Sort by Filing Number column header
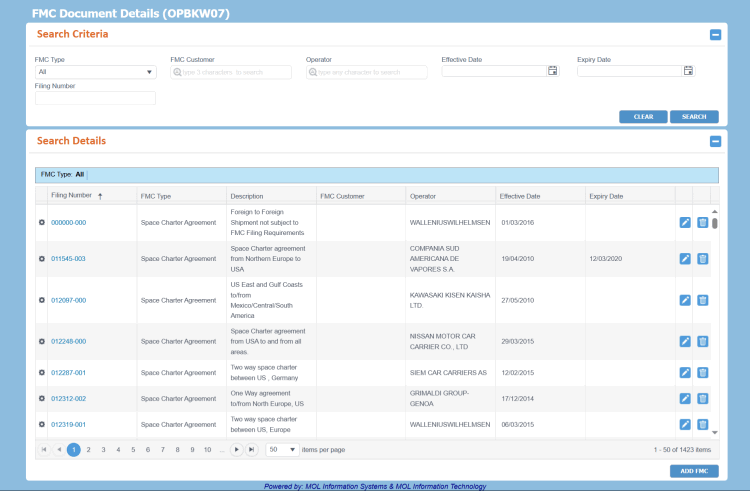 pyautogui.click(x=71, y=195)
